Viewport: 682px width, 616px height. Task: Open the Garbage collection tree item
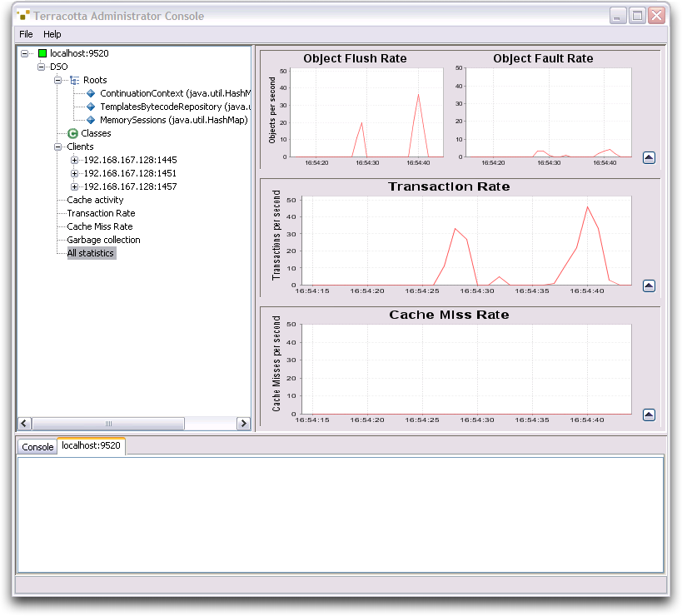click(103, 240)
